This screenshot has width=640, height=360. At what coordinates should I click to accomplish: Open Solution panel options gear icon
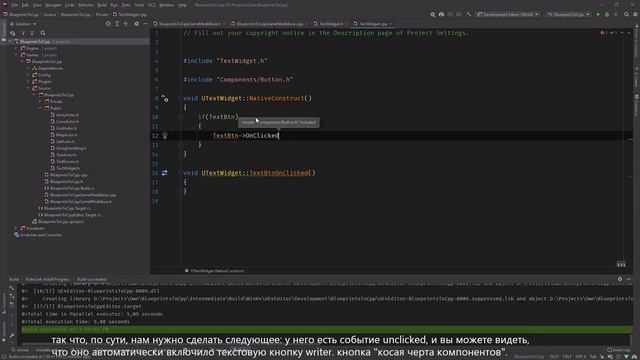point(136,24)
